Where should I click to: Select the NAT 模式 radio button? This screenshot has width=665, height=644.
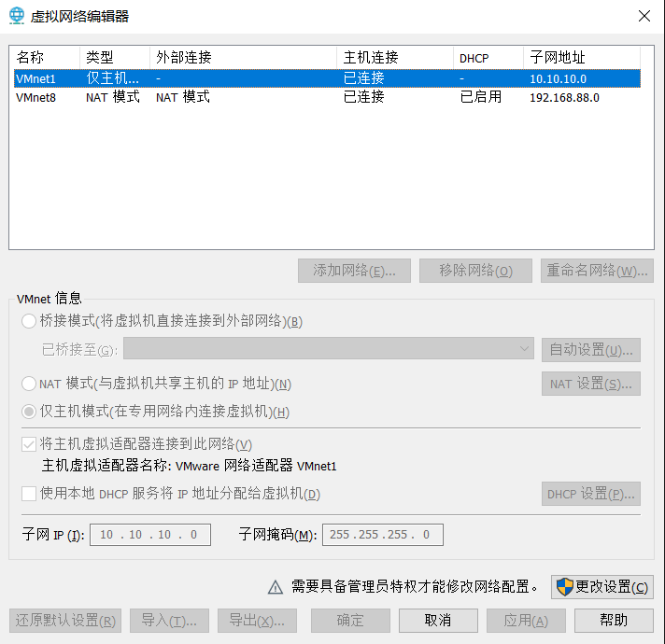[x=29, y=384]
